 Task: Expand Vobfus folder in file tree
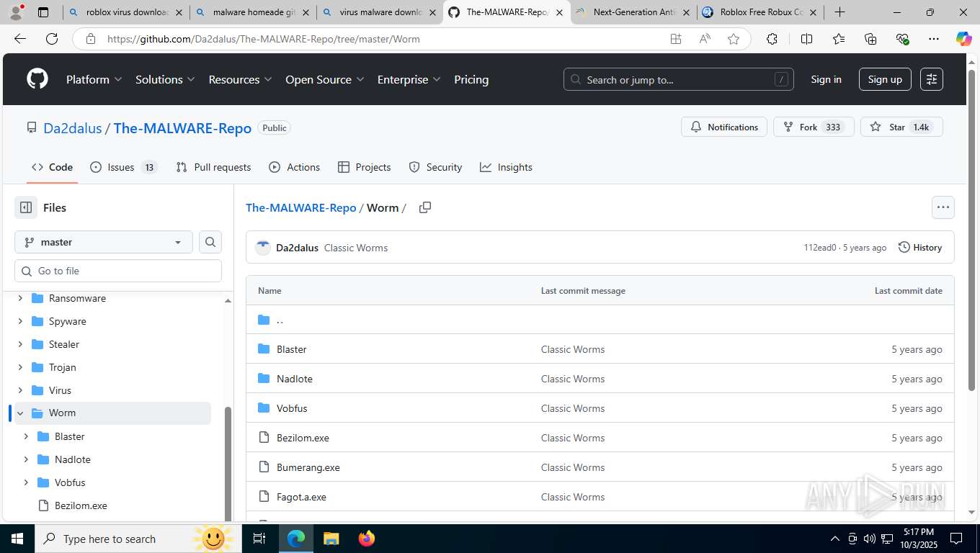[26, 482]
